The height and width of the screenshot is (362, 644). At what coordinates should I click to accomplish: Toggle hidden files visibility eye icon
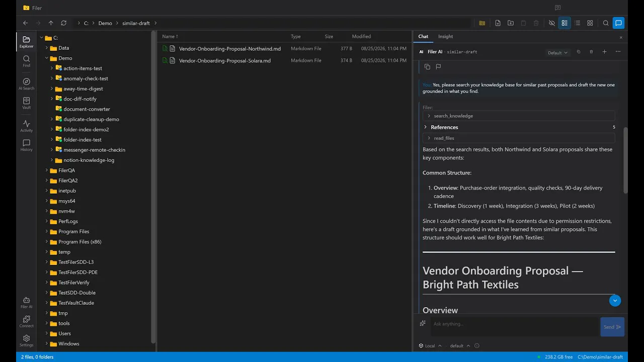551,23
